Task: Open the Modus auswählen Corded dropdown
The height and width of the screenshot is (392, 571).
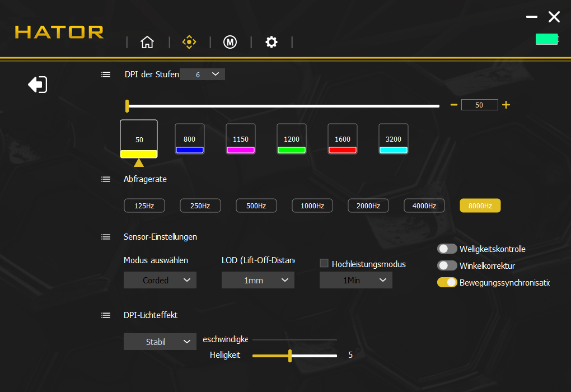Action: pyautogui.click(x=160, y=280)
